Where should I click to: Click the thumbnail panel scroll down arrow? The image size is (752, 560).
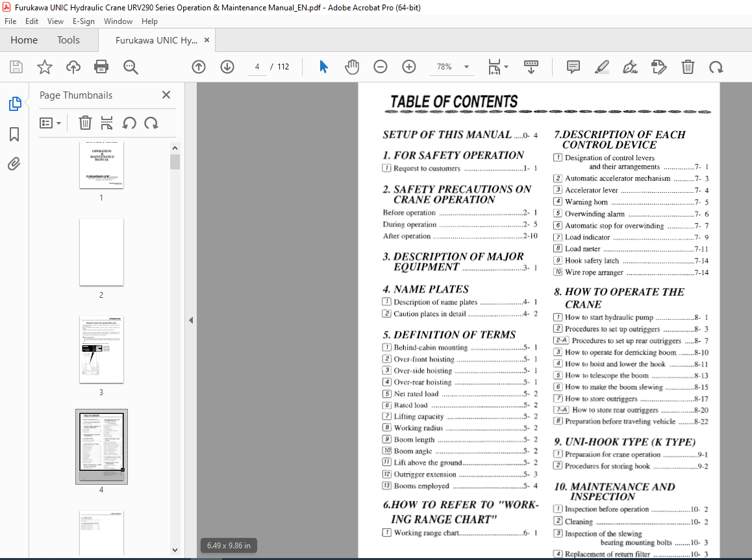point(175,550)
